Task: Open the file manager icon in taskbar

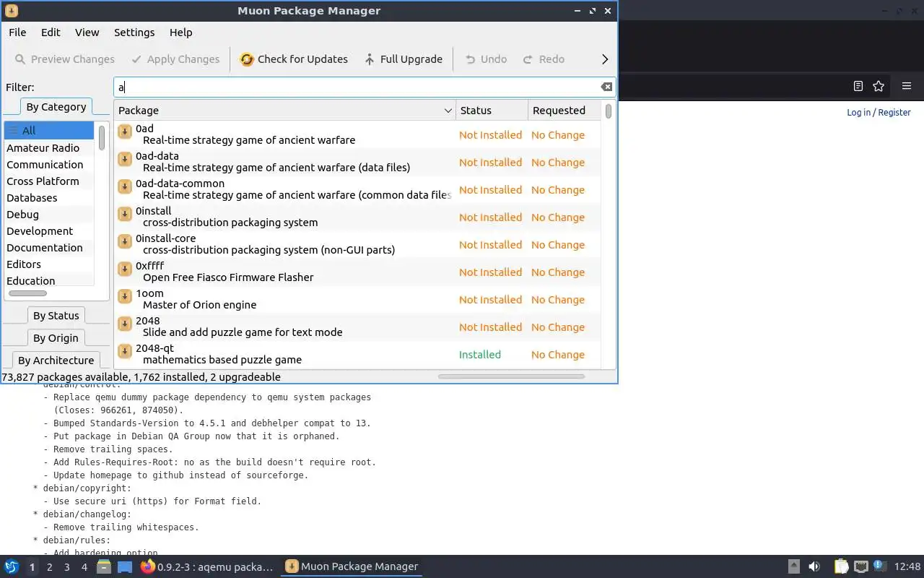Action: (103, 566)
